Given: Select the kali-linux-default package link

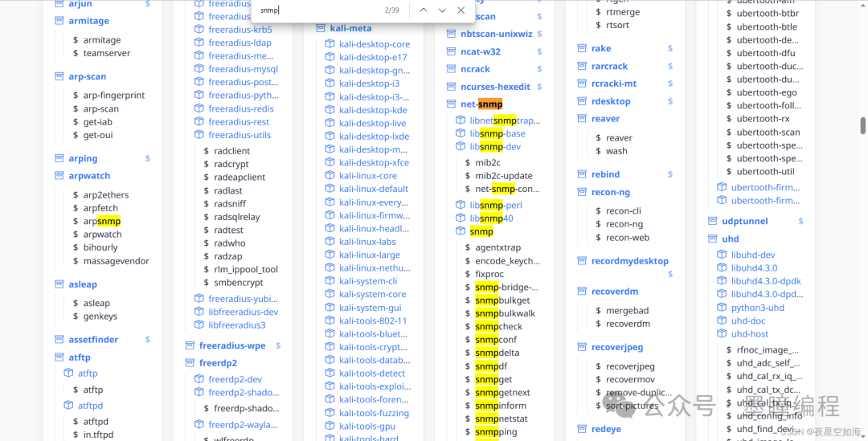Looking at the screenshot, I should 373,189.
